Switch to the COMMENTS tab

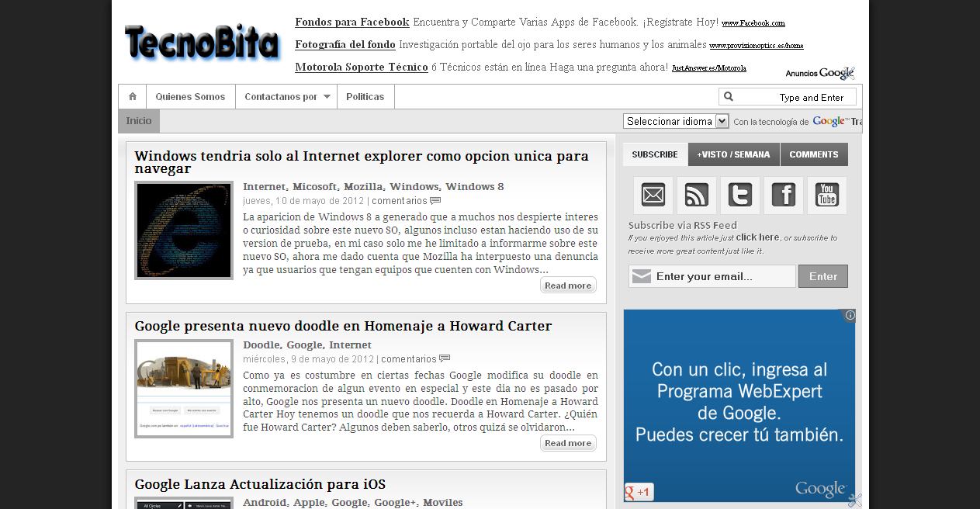(814, 154)
